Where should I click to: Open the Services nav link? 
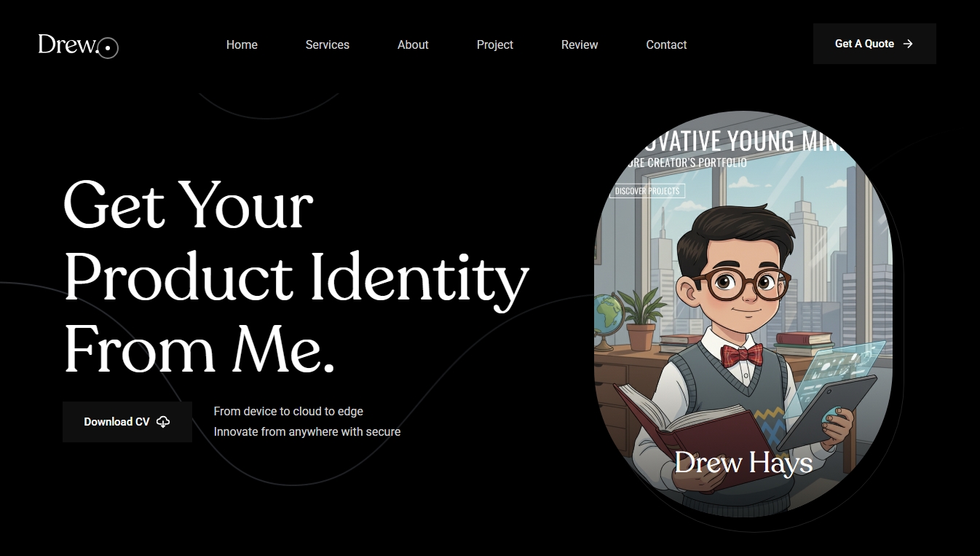[x=328, y=44]
